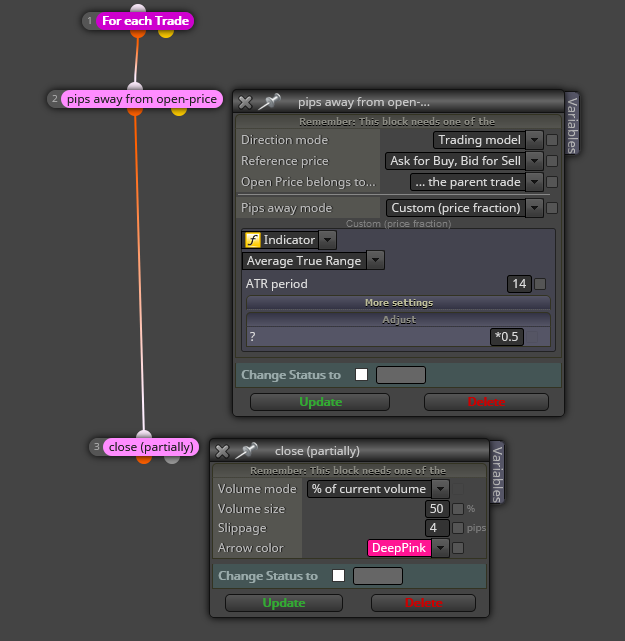Select the close (partially) block node

pyautogui.click(x=151, y=447)
